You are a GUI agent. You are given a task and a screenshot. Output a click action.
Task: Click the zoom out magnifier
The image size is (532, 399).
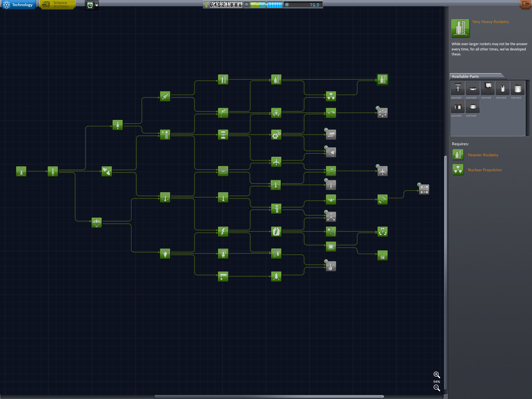pos(437,388)
